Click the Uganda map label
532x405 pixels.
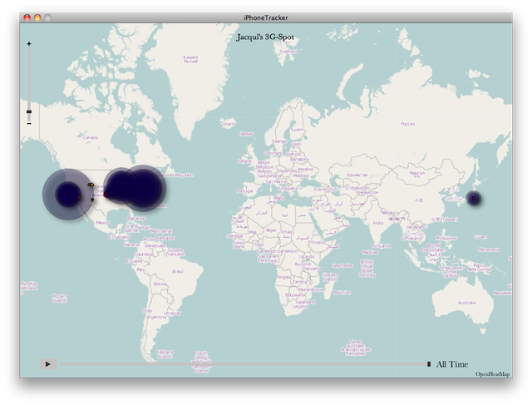[307, 257]
